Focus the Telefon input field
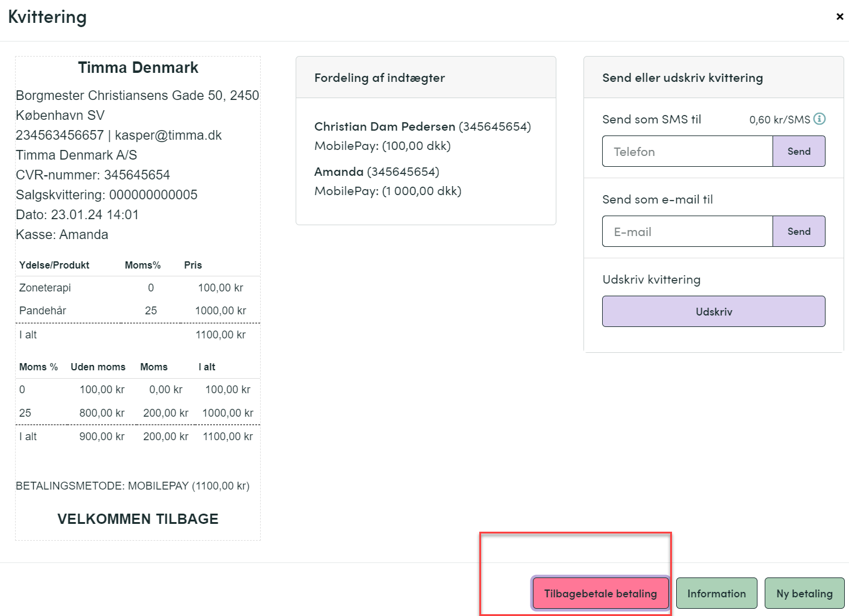 pyautogui.click(x=688, y=151)
